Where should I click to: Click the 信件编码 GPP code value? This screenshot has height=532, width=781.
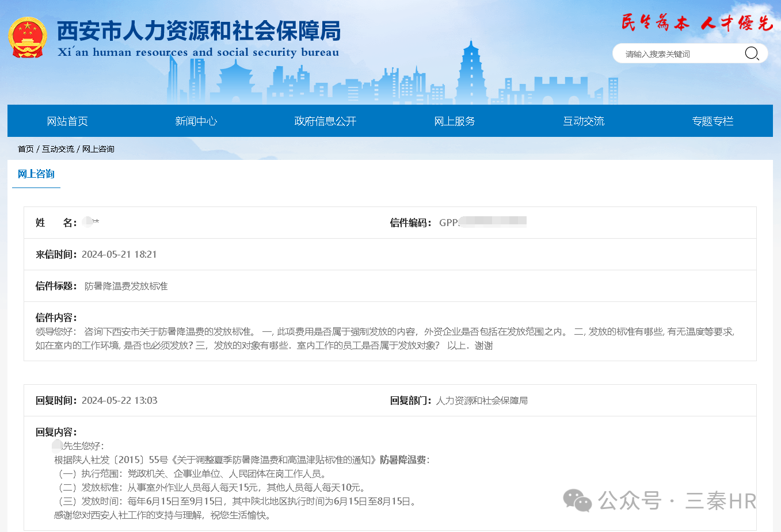coord(483,222)
